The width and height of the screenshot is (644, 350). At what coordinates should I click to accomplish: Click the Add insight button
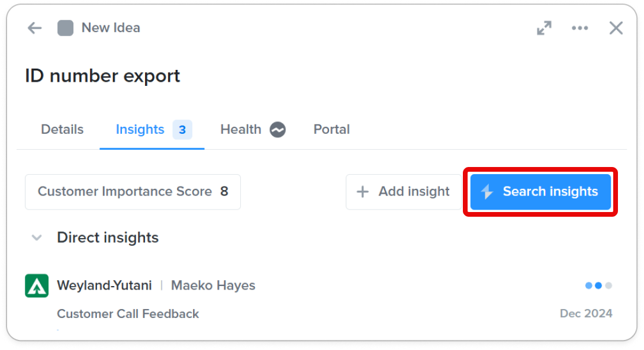click(x=404, y=192)
